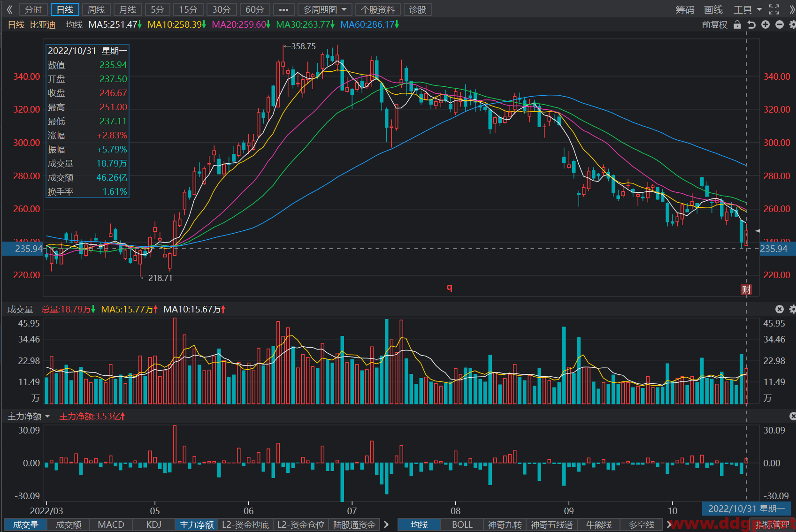The height and width of the screenshot is (532, 796).
Task: Select the 日线 daily chart period
Action: tap(65, 9)
